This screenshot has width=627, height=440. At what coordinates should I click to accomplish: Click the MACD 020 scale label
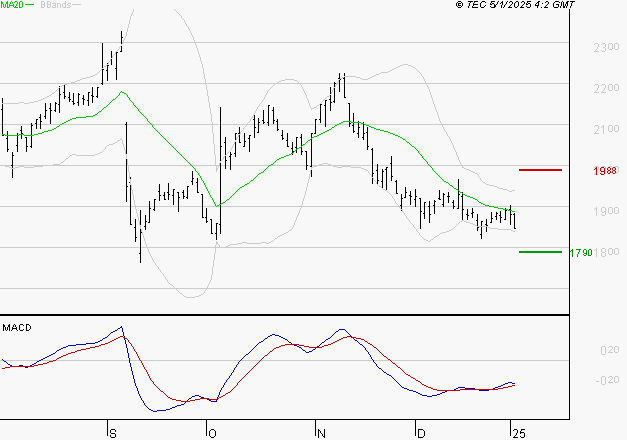pyautogui.click(x=610, y=350)
